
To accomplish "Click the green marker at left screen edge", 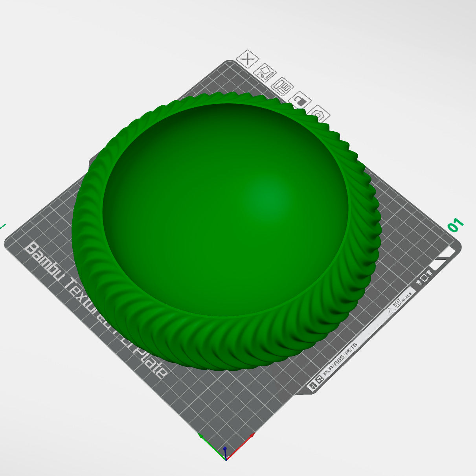I will pyautogui.click(x=2, y=226).
